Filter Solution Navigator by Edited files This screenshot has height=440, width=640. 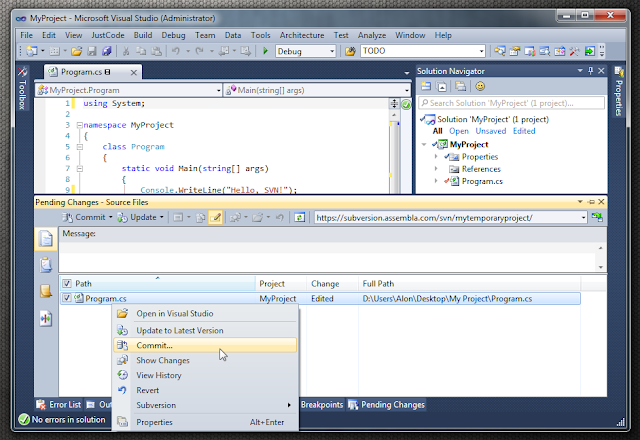pyautogui.click(x=524, y=131)
